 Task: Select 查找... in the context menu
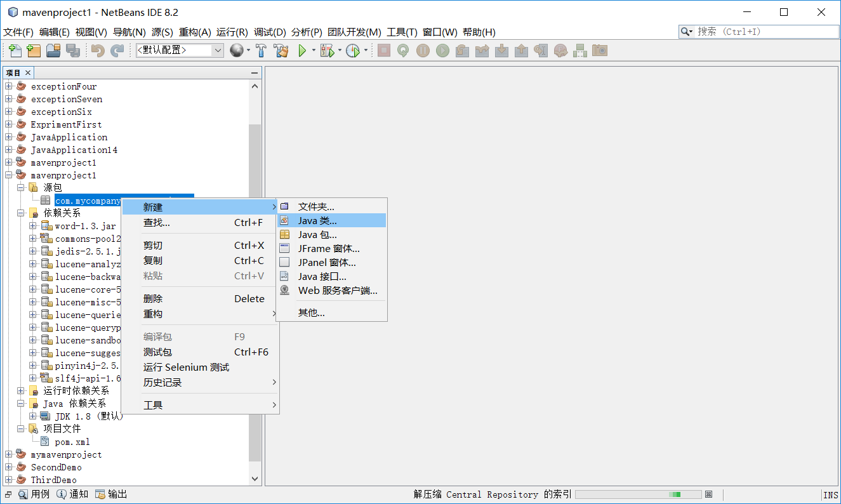(200, 223)
